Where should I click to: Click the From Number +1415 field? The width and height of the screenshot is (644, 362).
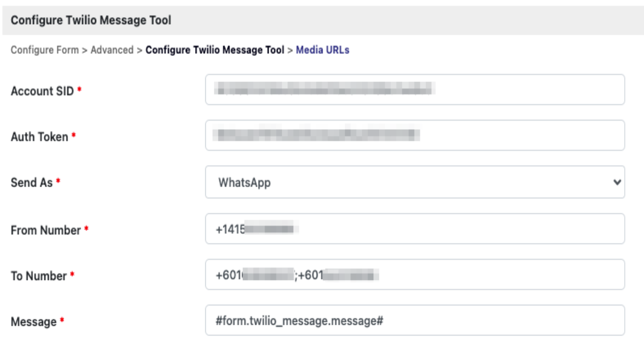click(415, 229)
